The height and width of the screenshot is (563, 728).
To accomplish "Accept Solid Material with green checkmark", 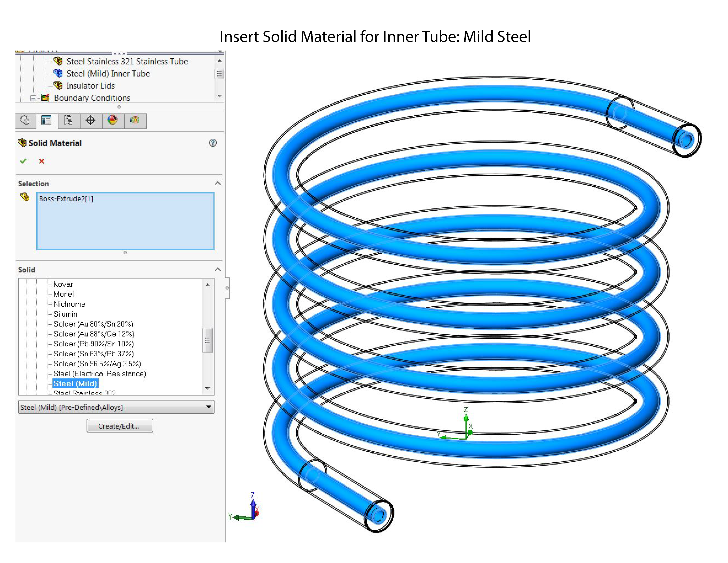I will point(23,161).
